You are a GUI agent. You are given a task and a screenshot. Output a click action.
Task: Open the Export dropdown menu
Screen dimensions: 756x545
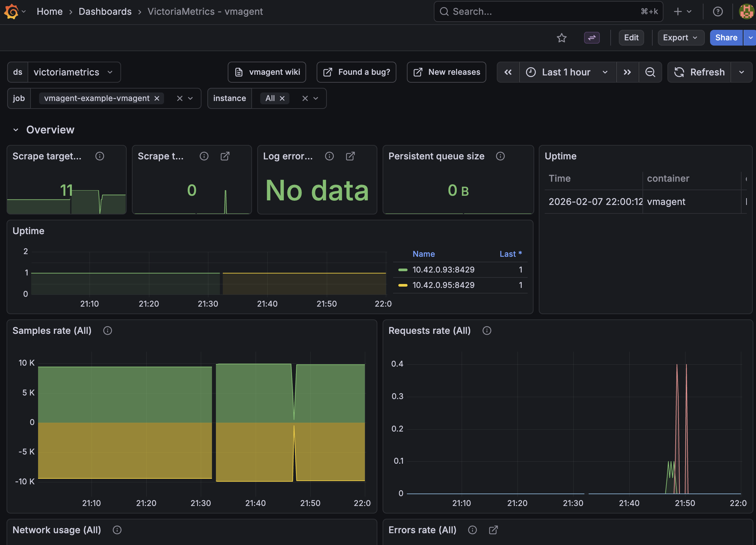(680, 38)
